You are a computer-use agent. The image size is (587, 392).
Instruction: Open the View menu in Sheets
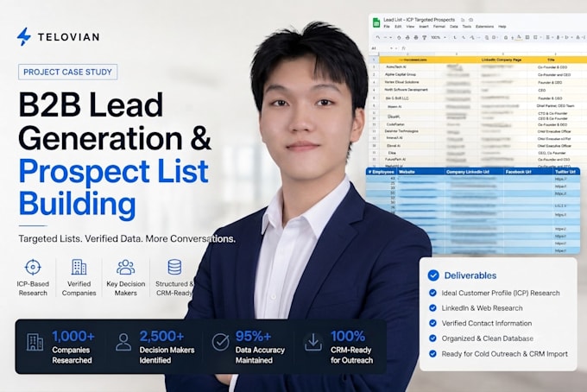[x=410, y=27]
